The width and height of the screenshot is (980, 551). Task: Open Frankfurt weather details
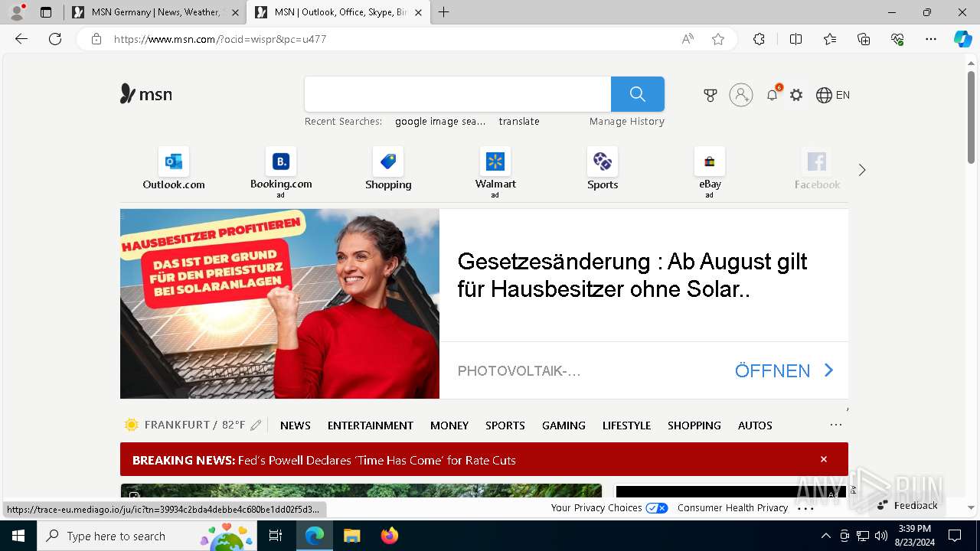coord(194,425)
